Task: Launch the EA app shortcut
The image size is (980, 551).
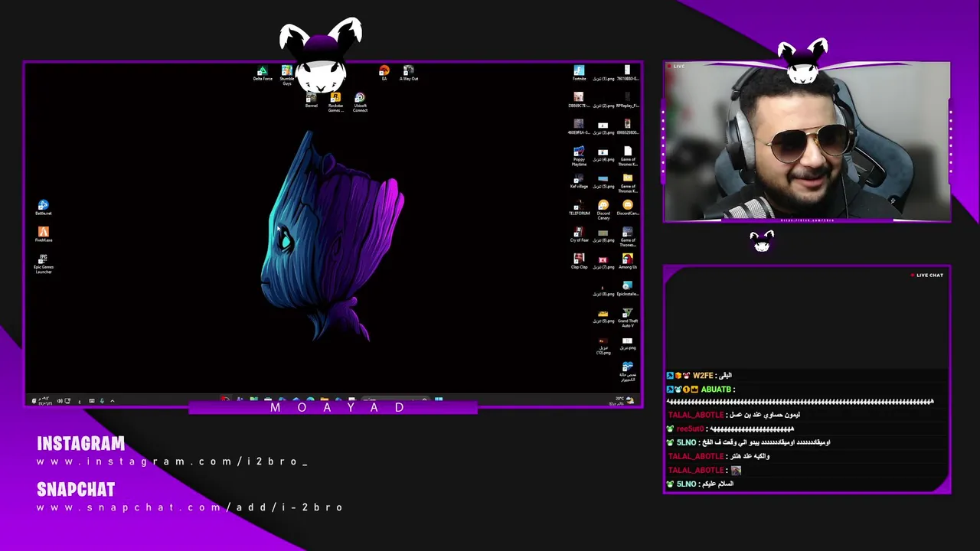Action: click(384, 73)
